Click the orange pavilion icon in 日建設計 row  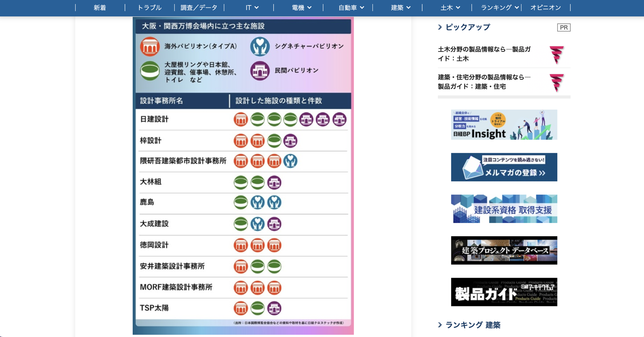[x=241, y=120]
